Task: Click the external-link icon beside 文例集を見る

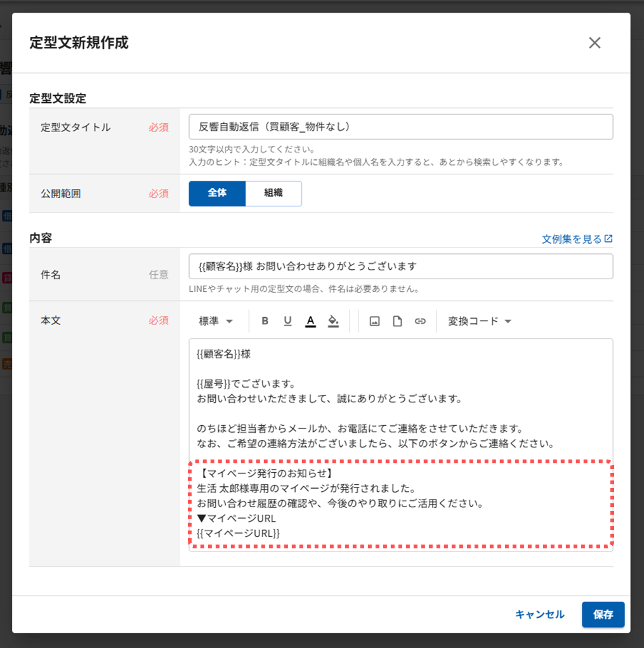Action: click(x=608, y=239)
